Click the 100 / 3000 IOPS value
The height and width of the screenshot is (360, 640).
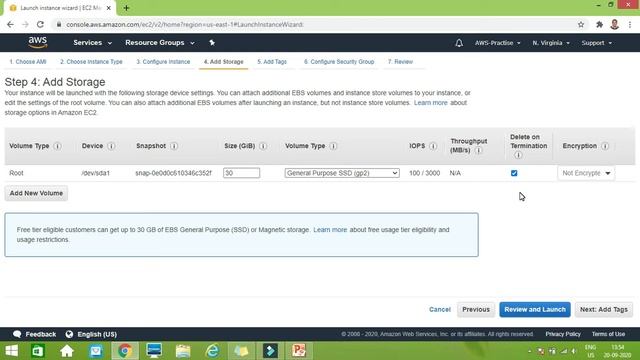[x=424, y=173]
